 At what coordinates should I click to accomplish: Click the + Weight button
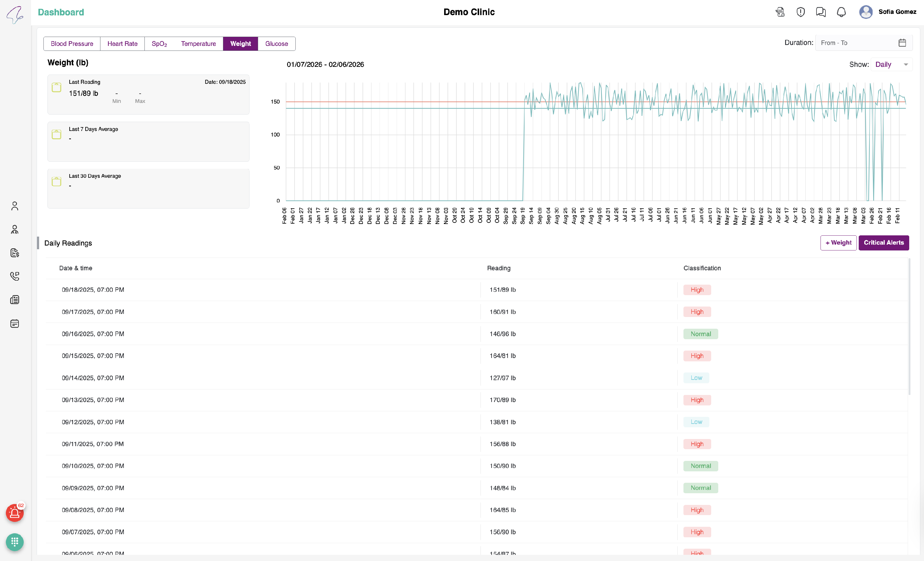pyautogui.click(x=838, y=243)
